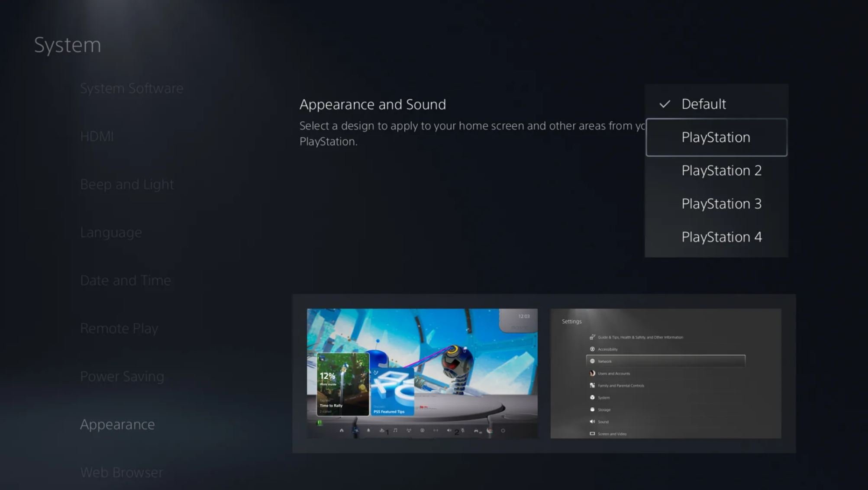Click the Network globe icon in settings preview
The image size is (868, 490).
(x=592, y=361)
